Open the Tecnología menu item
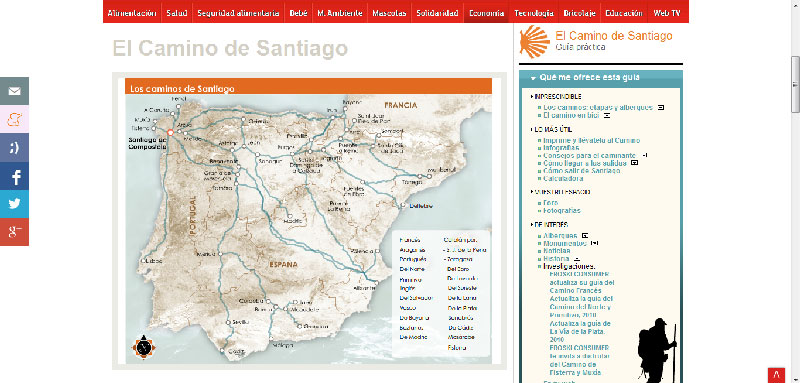This screenshot has height=383, width=800. tap(534, 13)
